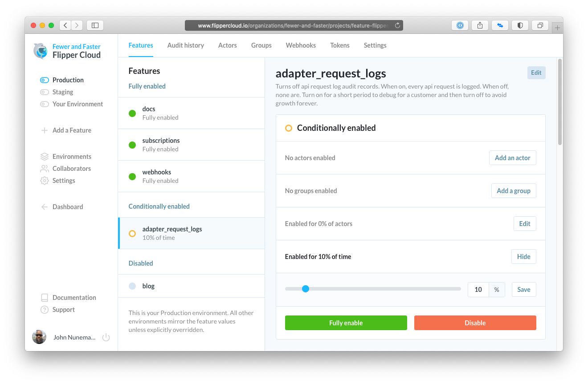The width and height of the screenshot is (588, 384).
Task: Click the power icon next to John Nunema
Action: click(106, 337)
